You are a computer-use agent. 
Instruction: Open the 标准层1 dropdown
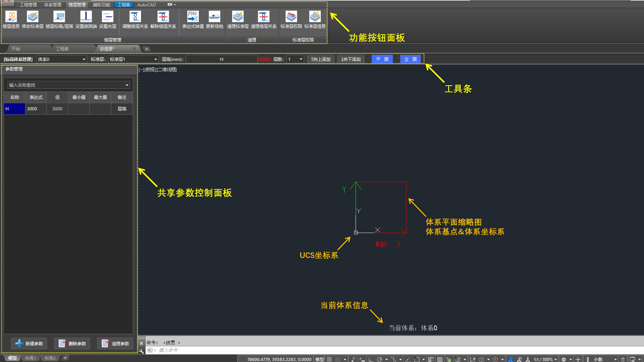(x=155, y=59)
